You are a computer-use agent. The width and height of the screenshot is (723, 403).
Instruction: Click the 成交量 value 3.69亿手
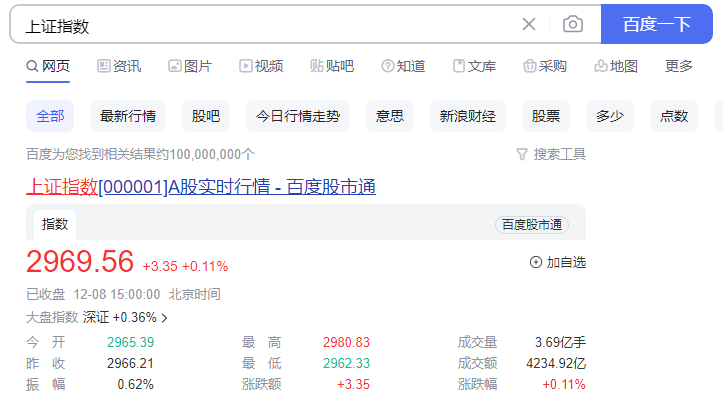click(560, 342)
